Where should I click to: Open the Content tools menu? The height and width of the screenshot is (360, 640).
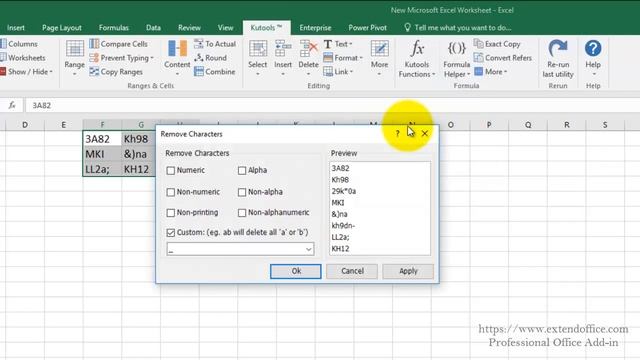(x=177, y=58)
